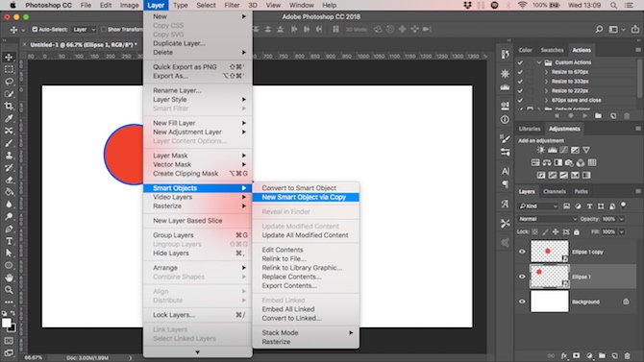Expand the Stack Mode submenu
This screenshot has height=362, width=644.
pos(306,333)
